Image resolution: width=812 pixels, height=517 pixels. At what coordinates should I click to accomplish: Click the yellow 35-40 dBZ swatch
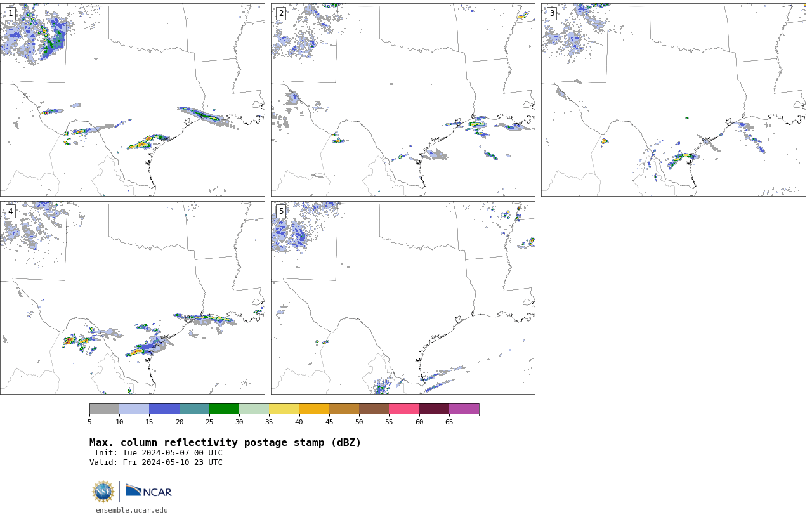coord(284,409)
